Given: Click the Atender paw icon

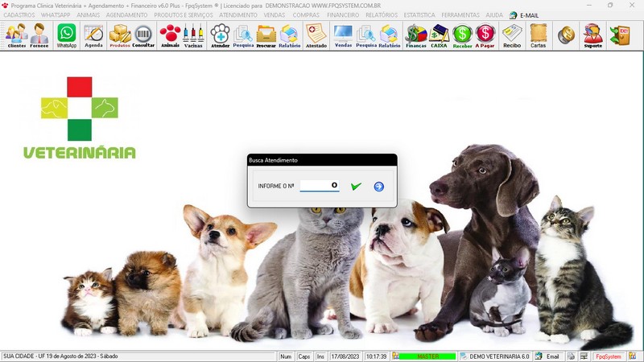Looking at the screenshot, I should pyautogui.click(x=220, y=35).
